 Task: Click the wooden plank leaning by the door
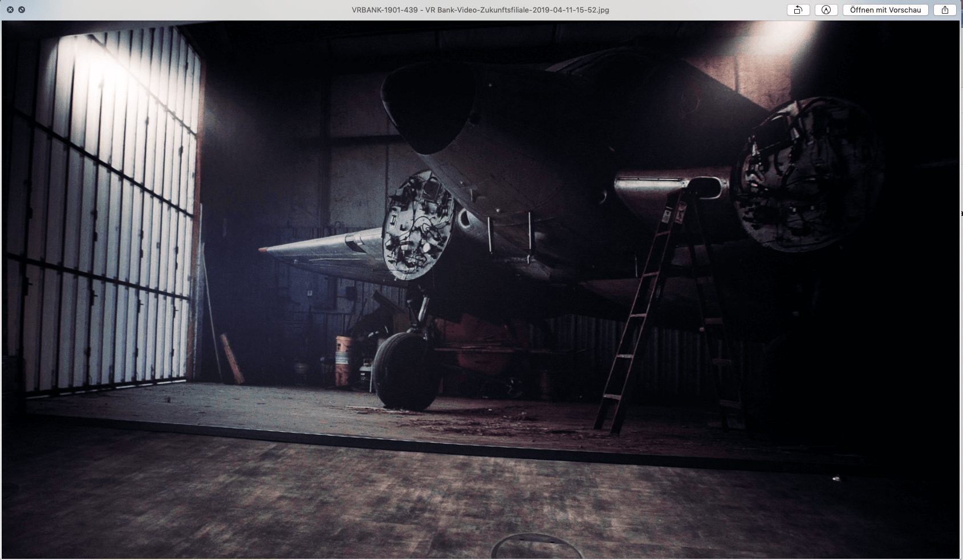[232, 359]
